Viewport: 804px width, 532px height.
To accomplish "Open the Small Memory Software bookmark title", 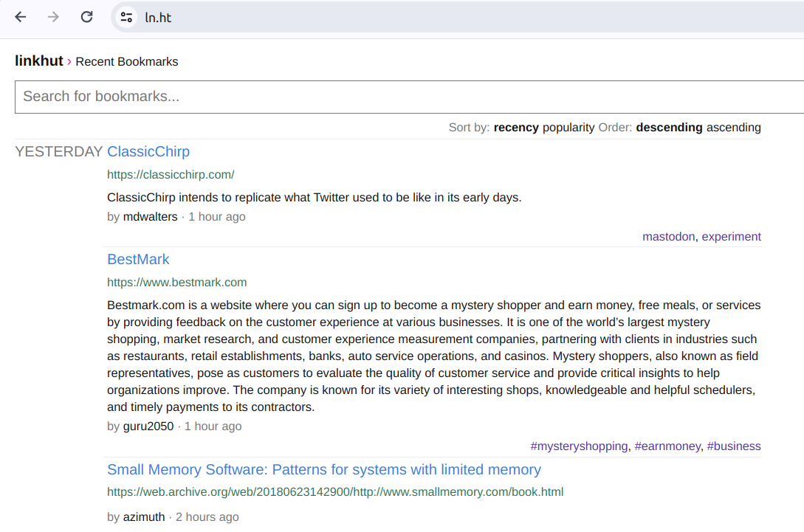I will 324,469.
